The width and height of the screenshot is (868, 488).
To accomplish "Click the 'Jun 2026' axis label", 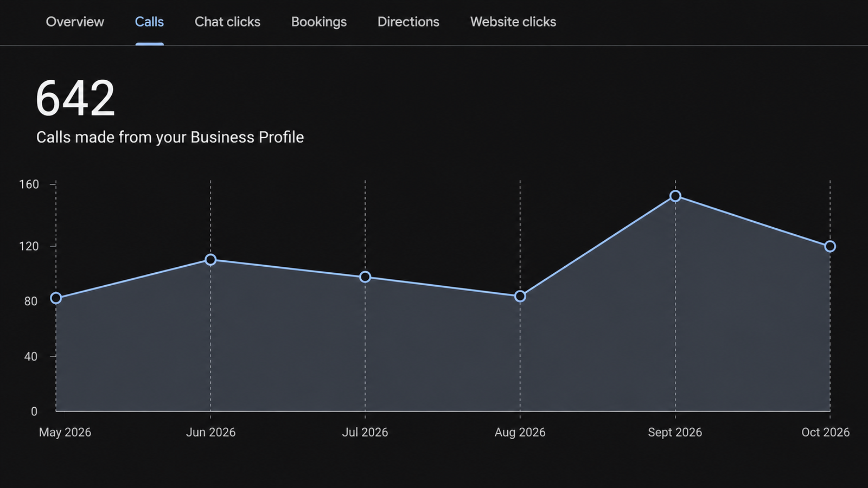I will click(210, 432).
